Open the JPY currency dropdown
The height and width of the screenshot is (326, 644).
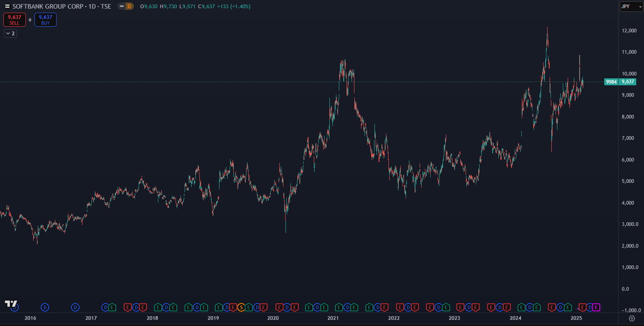pyautogui.click(x=631, y=7)
